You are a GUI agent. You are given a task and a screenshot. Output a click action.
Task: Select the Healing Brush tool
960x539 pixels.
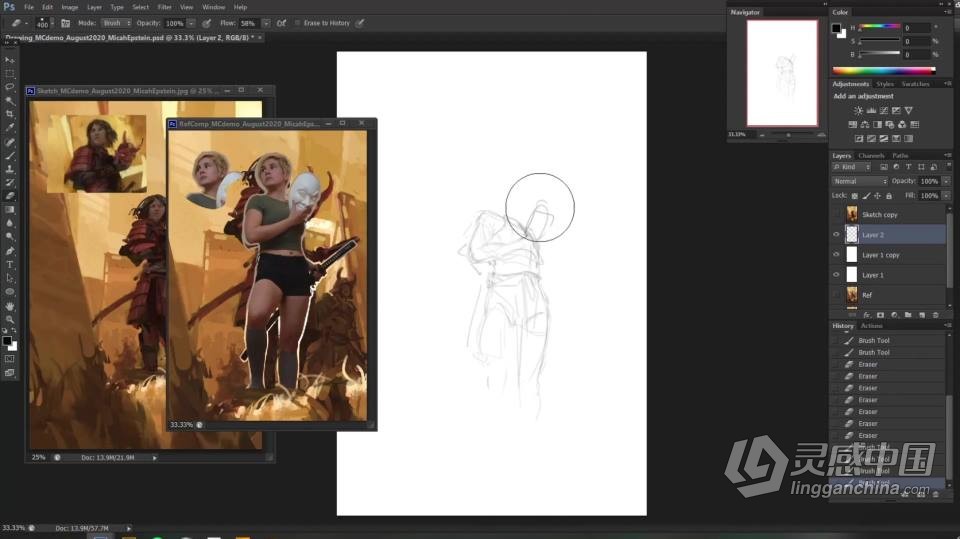click(x=10, y=142)
